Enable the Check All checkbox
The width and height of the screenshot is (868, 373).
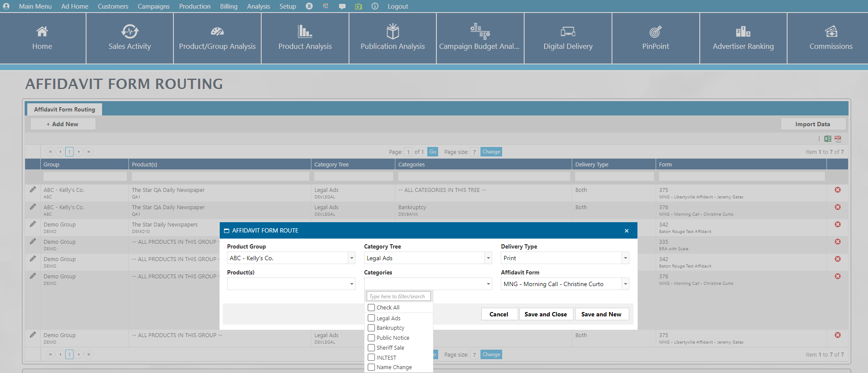371,308
